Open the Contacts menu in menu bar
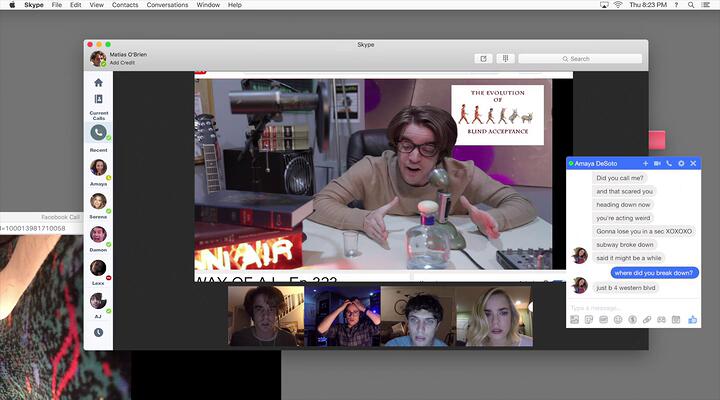Screen dimensions: 720x400 tap(125, 5)
